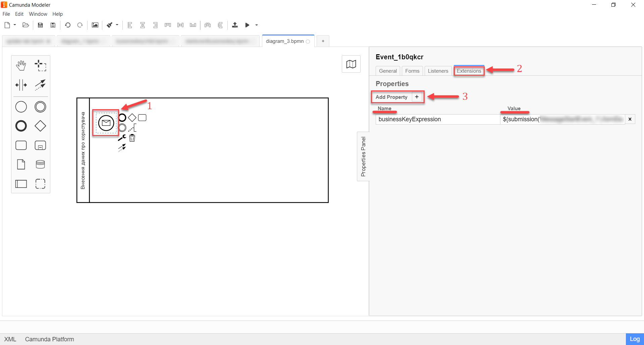Screen dimensions: 644x345
Task: Click the open folder icon
Action: [x=25, y=25]
